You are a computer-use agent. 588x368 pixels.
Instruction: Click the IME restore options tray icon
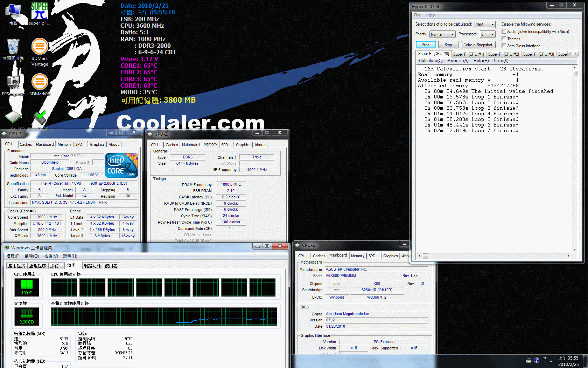click(544, 359)
